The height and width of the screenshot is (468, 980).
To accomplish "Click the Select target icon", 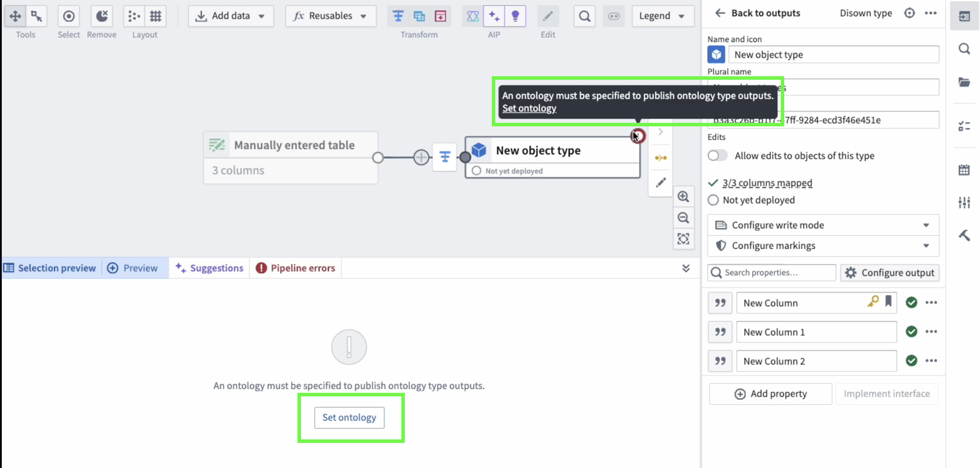I will point(69,16).
